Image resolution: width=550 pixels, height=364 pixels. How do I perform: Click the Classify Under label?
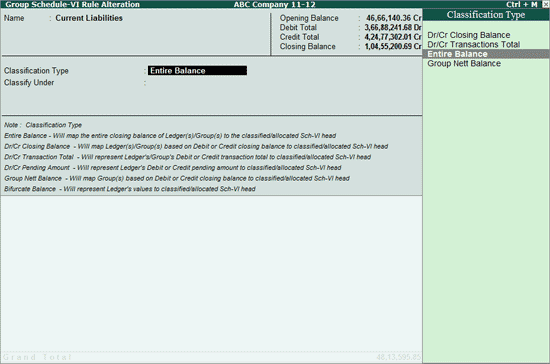coord(29,83)
